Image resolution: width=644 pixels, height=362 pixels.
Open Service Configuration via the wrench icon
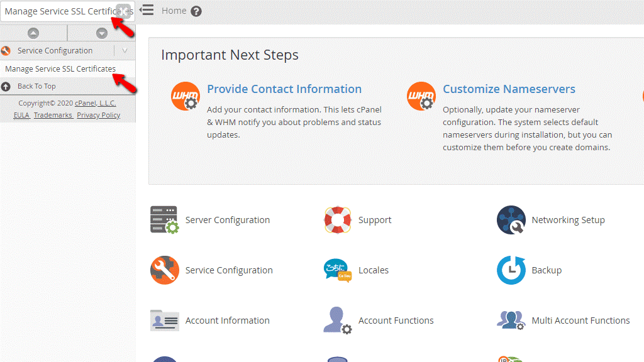(164, 270)
